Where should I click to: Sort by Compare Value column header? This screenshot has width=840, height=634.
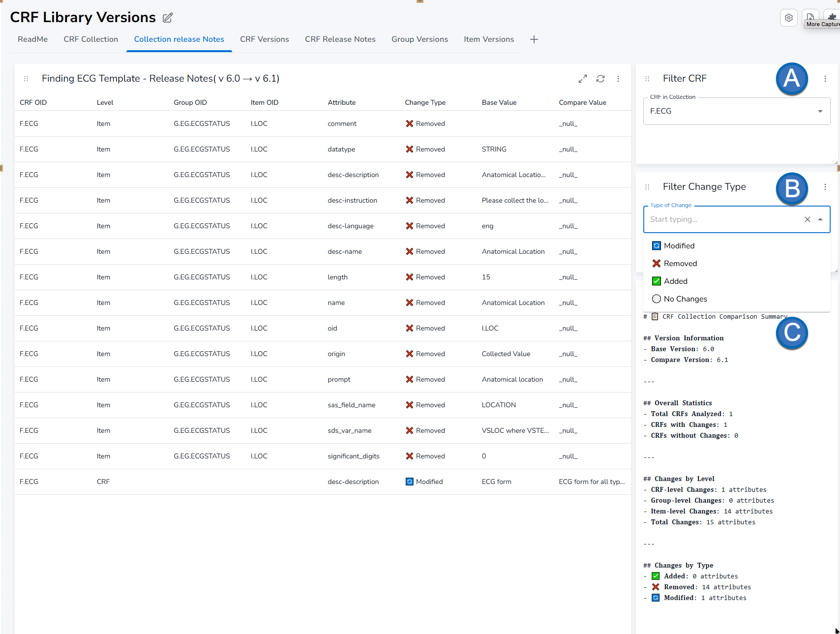tap(583, 102)
